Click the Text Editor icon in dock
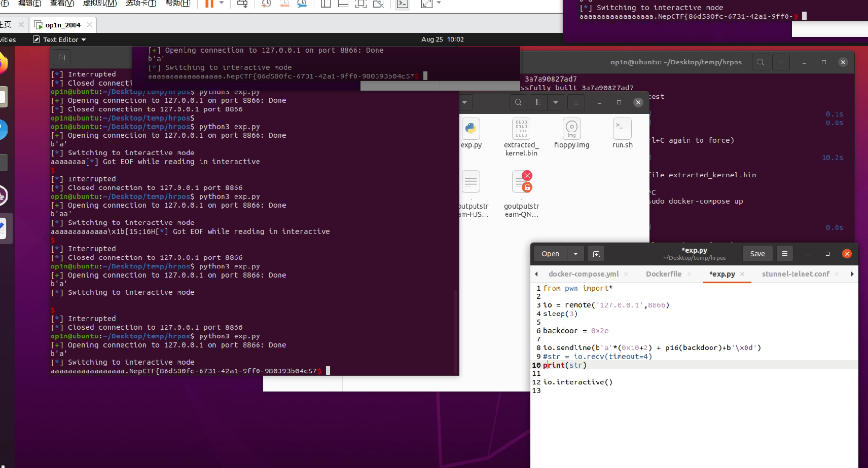Screen dimensions: 868x468 tap(3, 228)
